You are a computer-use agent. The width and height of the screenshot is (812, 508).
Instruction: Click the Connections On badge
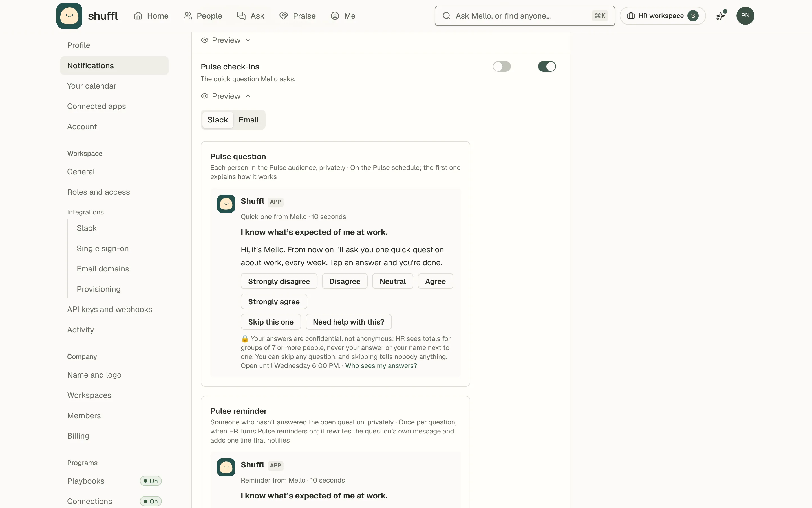click(x=151, y=501)
